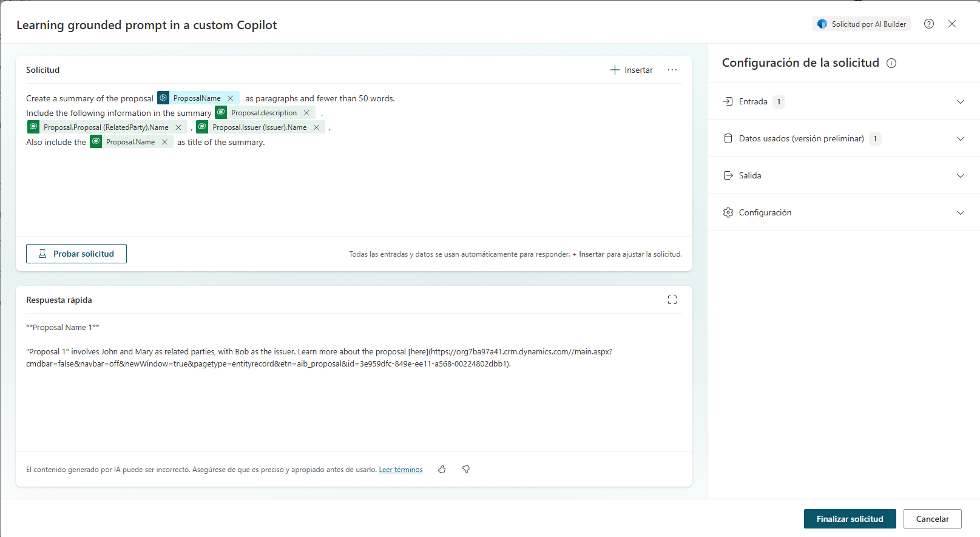
Task: Click Finalizar solicitud button
Action: click(x=850, y=519)
